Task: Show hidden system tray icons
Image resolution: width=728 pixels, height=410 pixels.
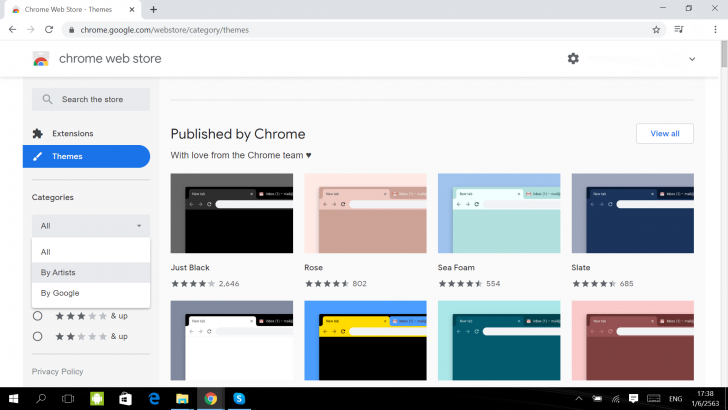Action: tap(578, 398)
